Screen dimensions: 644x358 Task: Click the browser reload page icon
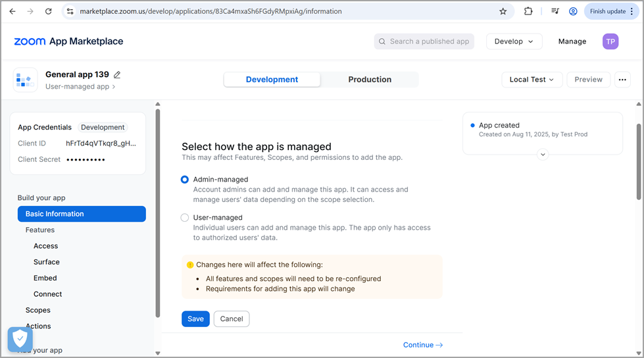pyautogui.click(x=48, y=11)
